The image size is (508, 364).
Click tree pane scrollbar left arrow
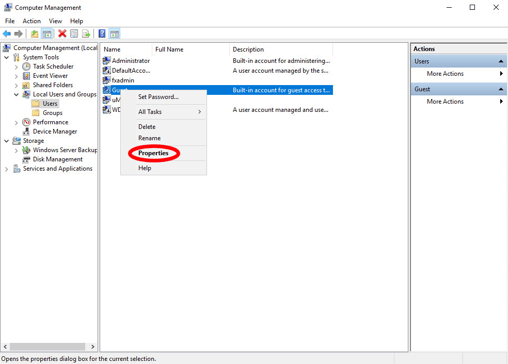5,347
